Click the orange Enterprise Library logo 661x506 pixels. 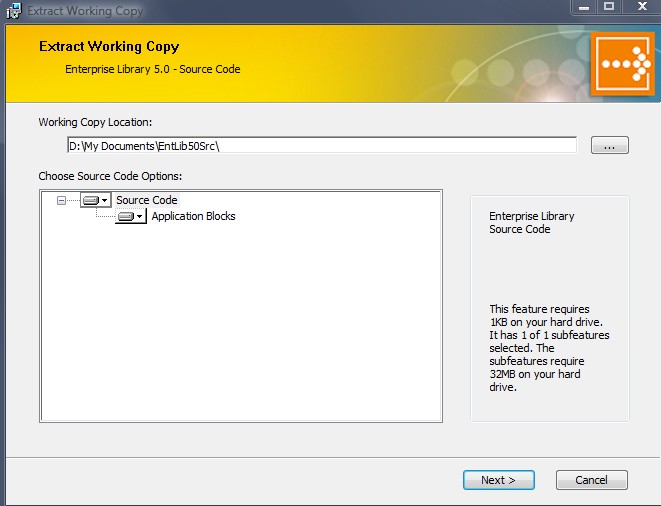click(x=623, y=64)
